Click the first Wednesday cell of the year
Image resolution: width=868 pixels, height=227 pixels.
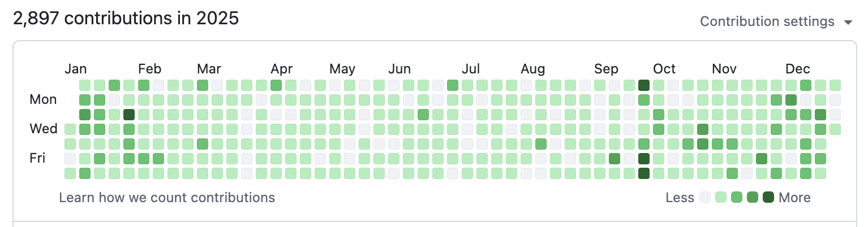pyautogui.click(x=70, y=129)
